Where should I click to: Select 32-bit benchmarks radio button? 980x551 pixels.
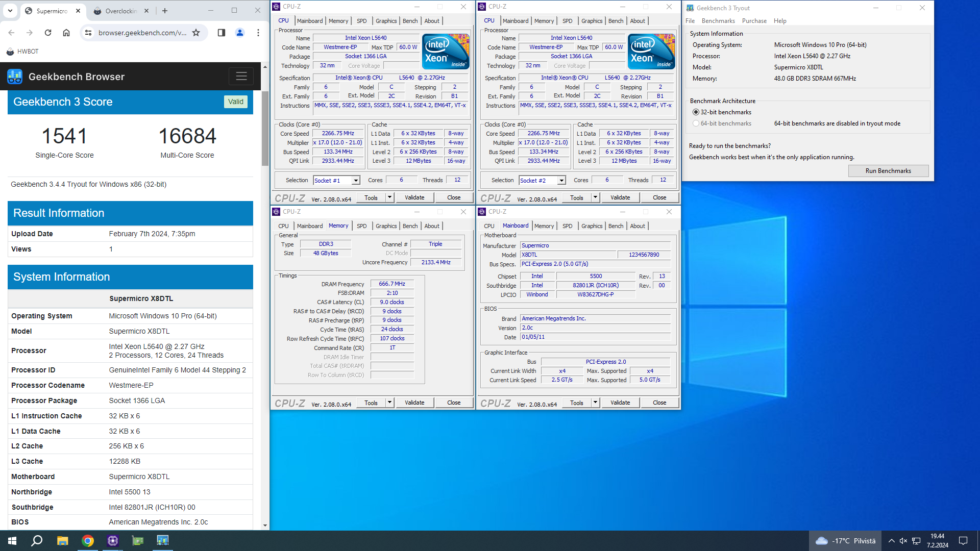pyautogui.click(x=696, y=112)
